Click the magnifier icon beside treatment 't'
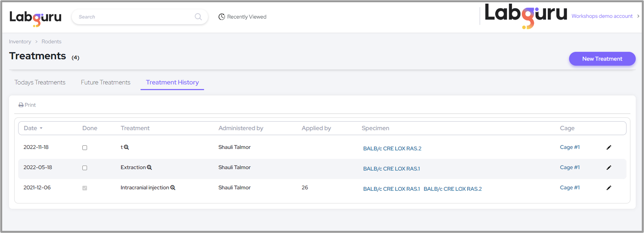 pos(126,147)
